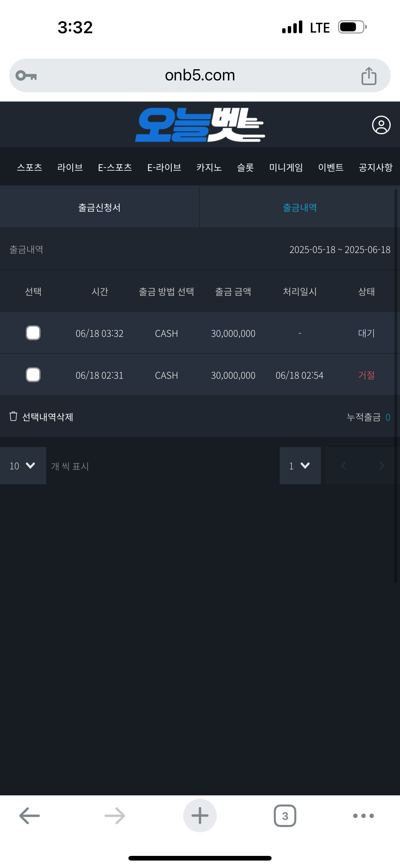Viewport: 400px width, 868px height.
Task: Open the tab switcher showing 3
Action: [x=285, y=816]
